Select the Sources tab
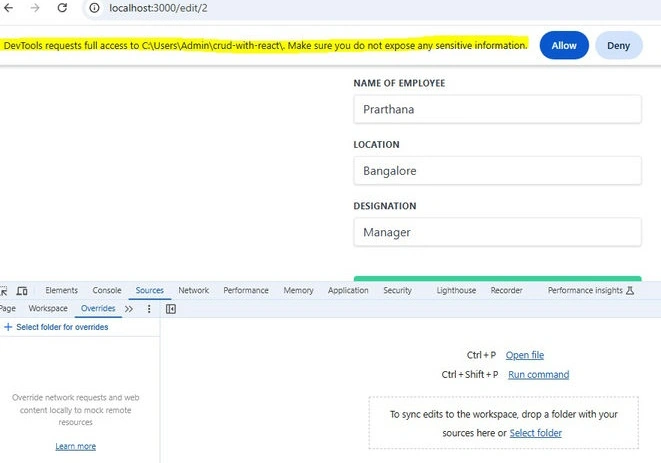Screen dimensions: 661x463 pyautogui.click(x=150, y=291)
